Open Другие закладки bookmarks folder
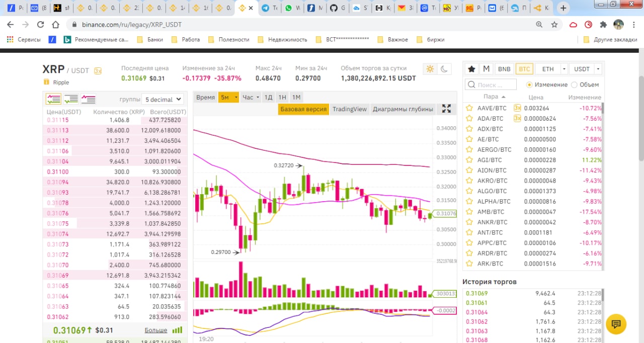644x343 pixels. 609,39
